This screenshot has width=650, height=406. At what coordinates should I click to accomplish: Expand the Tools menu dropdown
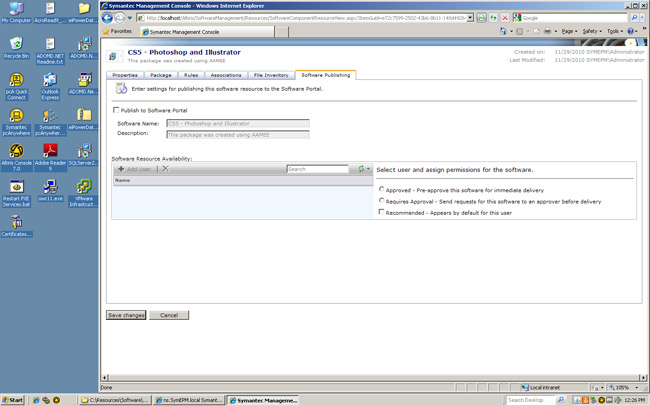point(615,31)
